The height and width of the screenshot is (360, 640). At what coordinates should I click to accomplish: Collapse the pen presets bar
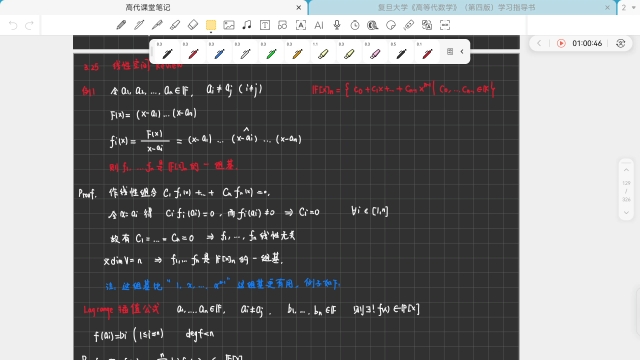tap(462, 51)
